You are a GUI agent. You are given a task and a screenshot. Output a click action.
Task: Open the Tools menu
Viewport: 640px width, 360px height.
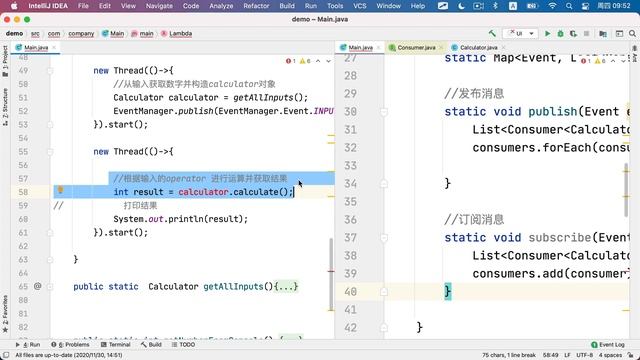click(335, 6)
